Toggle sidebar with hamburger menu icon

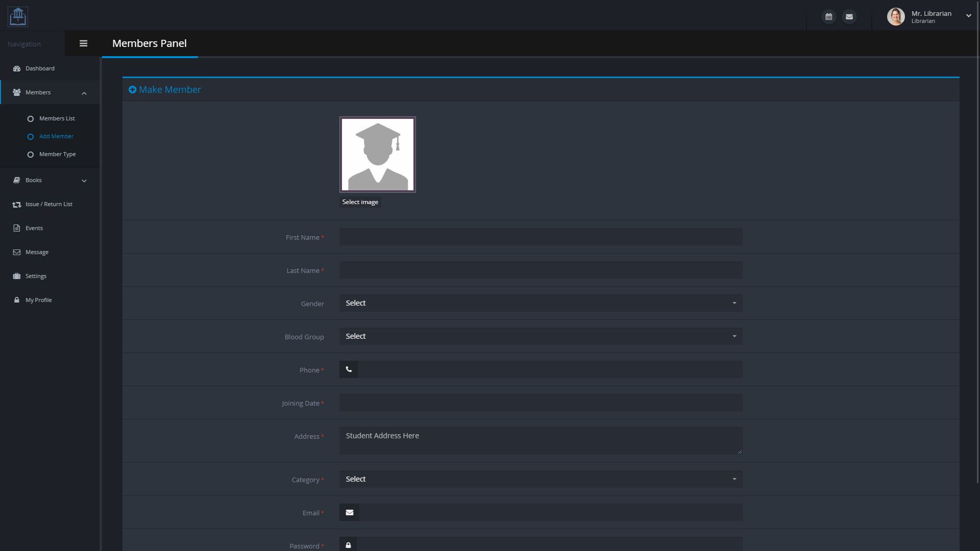tap(84, 43)
